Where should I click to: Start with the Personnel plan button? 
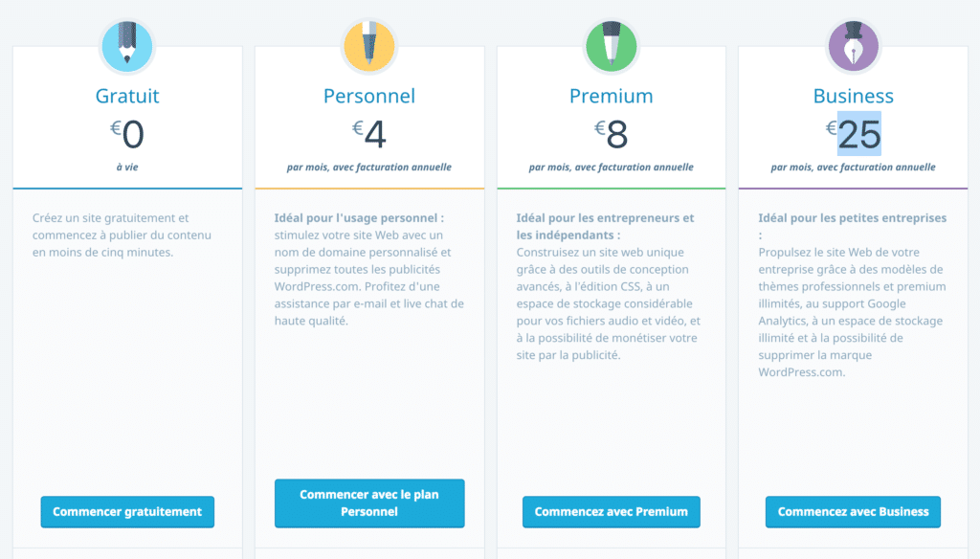[369, 503]
